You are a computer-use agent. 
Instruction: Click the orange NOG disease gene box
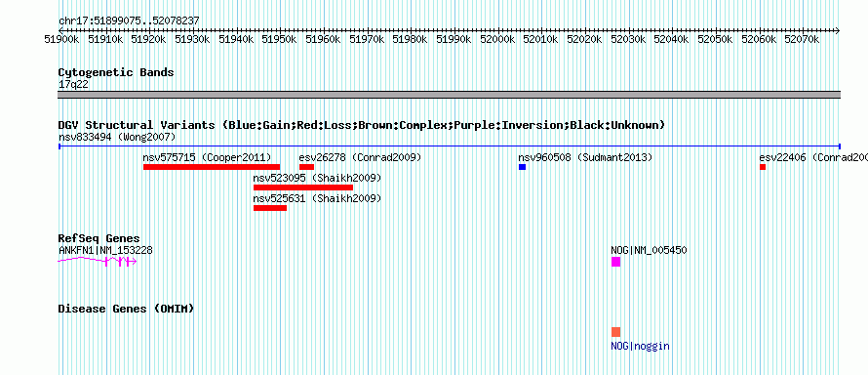click(x=615, y=332)
